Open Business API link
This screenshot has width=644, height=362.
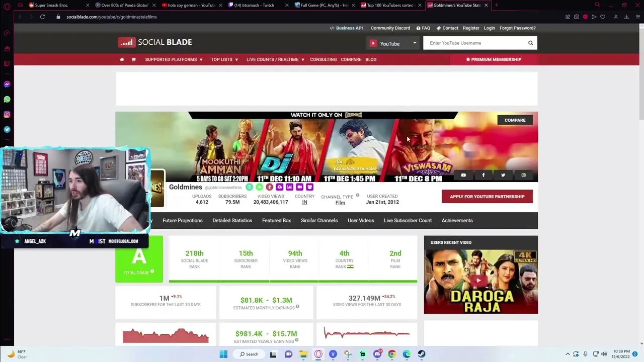pyautogui.click(x=346, y=28)
